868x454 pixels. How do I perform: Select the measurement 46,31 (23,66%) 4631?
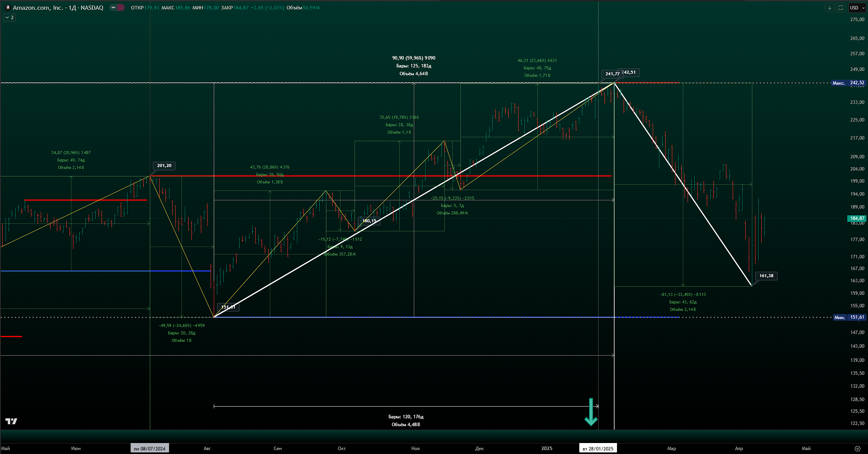tap(537, 60)
